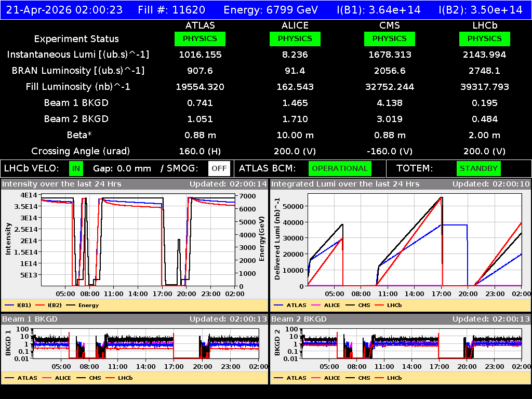Click the I(B2) legend entry in intensity chart
Image resolution: width=532 pixels, height=399 pixels.
click(48, 305)
